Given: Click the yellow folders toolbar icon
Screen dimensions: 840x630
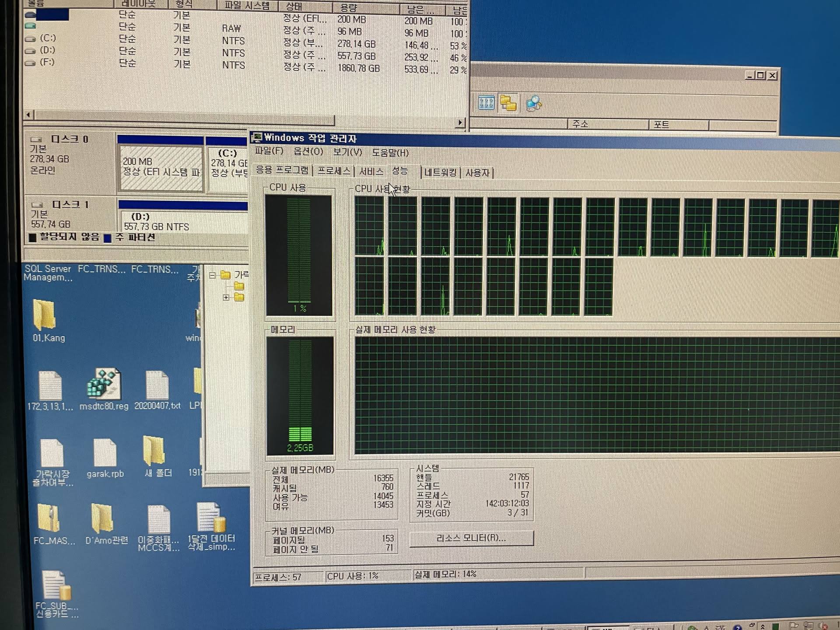Looking at the screenshot, I should [x=508, y=104].
